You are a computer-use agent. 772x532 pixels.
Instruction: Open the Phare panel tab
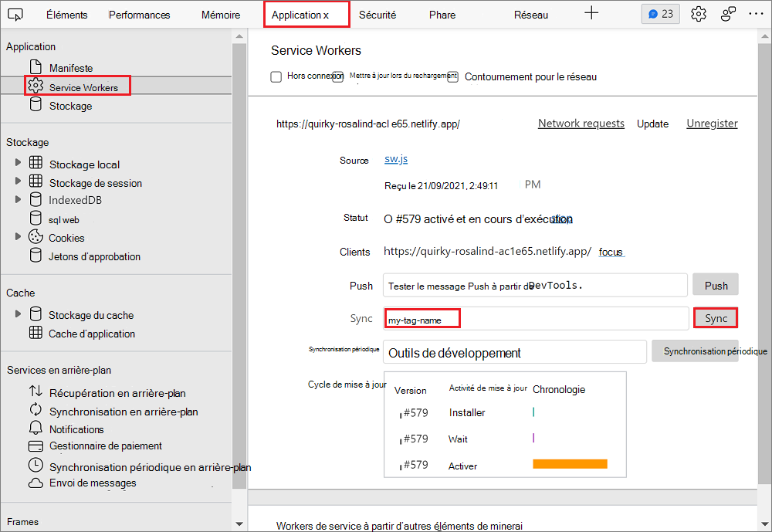[442, 14]
